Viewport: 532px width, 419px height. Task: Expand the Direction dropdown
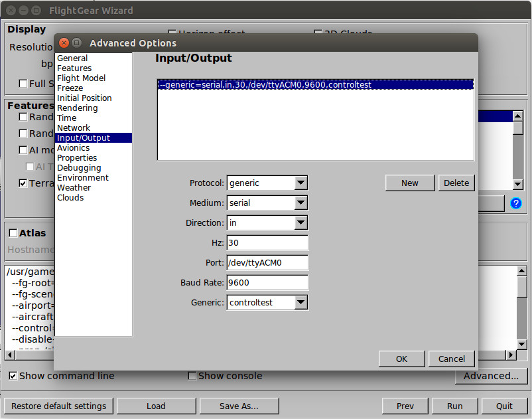click(301, 222)
